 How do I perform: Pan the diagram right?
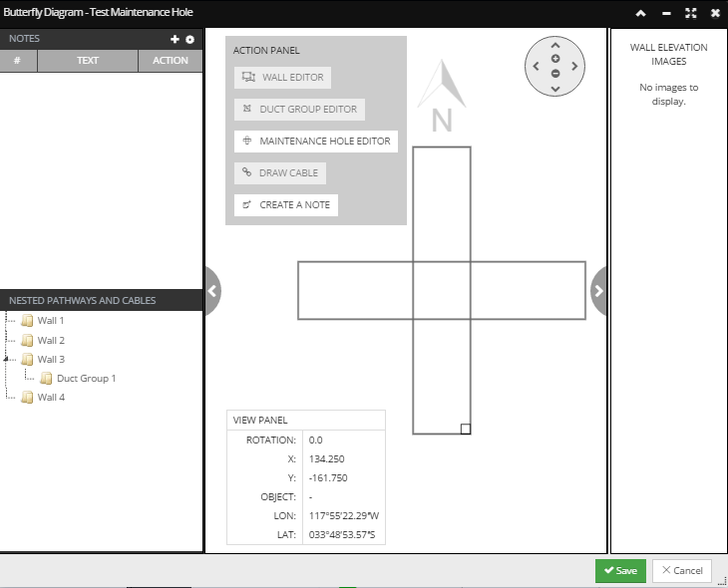click(574, 67)
